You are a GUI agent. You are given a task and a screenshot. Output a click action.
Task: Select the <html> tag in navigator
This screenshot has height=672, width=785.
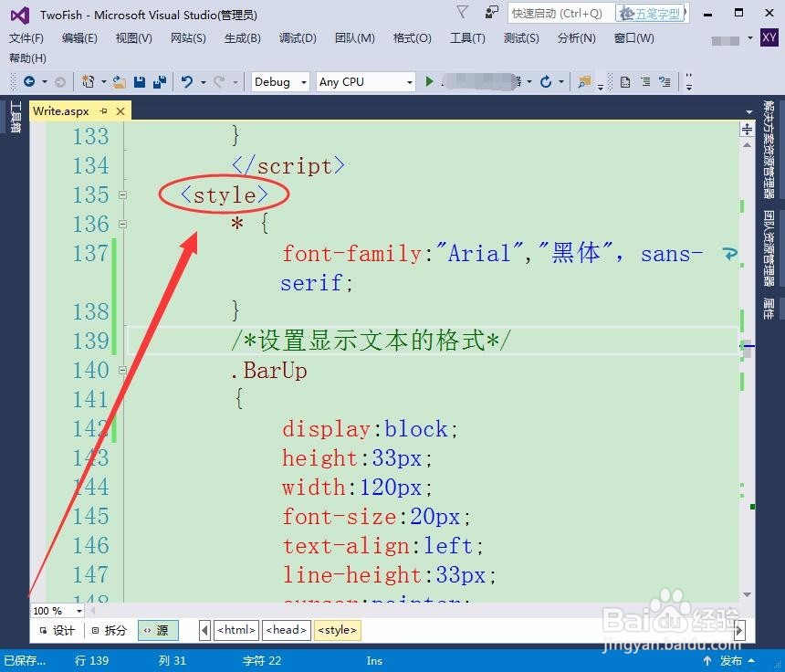(236, 630)
